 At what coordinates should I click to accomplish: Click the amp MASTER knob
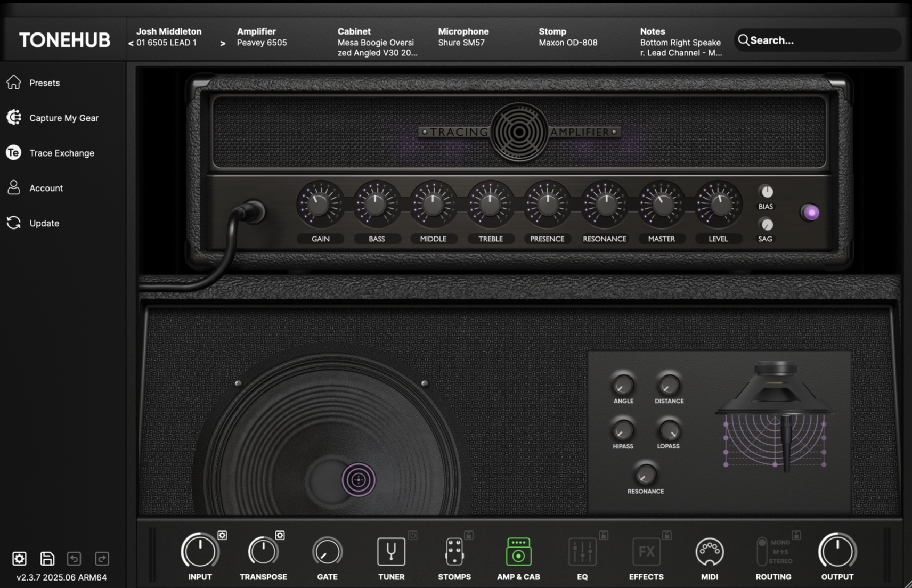(661, 205)
